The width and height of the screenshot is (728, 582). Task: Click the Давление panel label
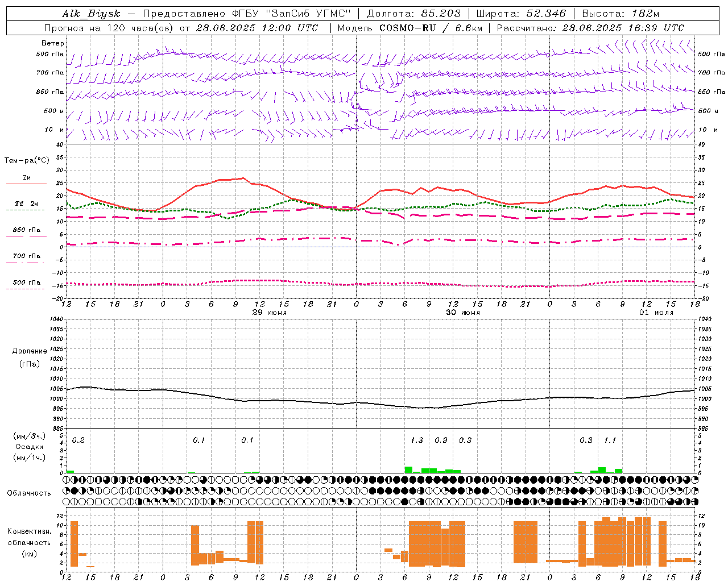30,351
